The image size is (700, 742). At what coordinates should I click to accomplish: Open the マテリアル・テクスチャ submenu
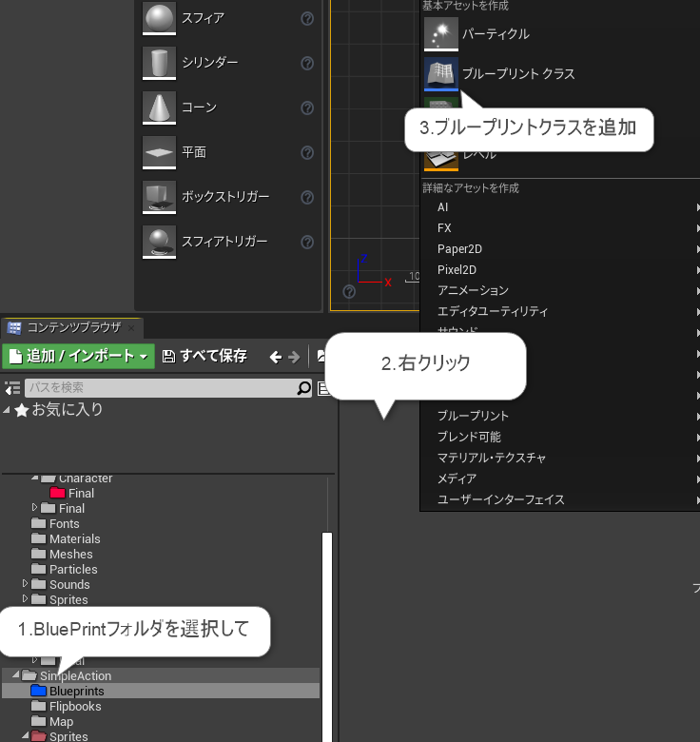(x=560, y=458)
